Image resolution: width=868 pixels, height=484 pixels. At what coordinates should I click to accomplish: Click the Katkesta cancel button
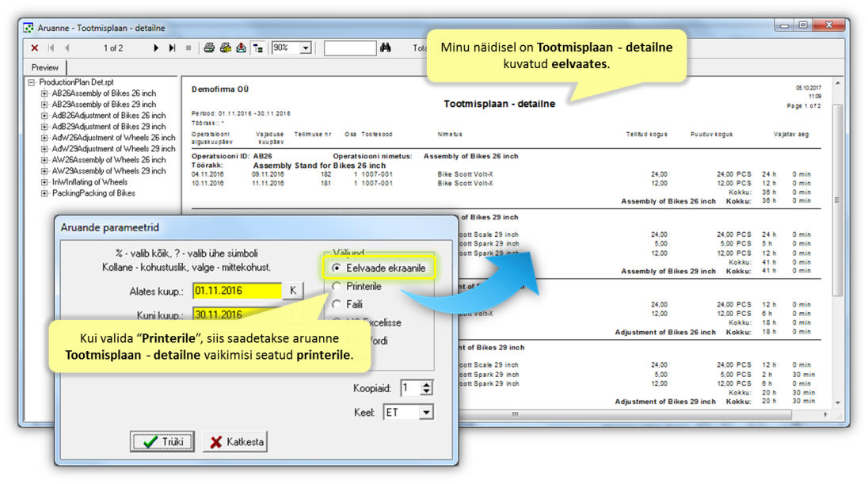[235, 441]
